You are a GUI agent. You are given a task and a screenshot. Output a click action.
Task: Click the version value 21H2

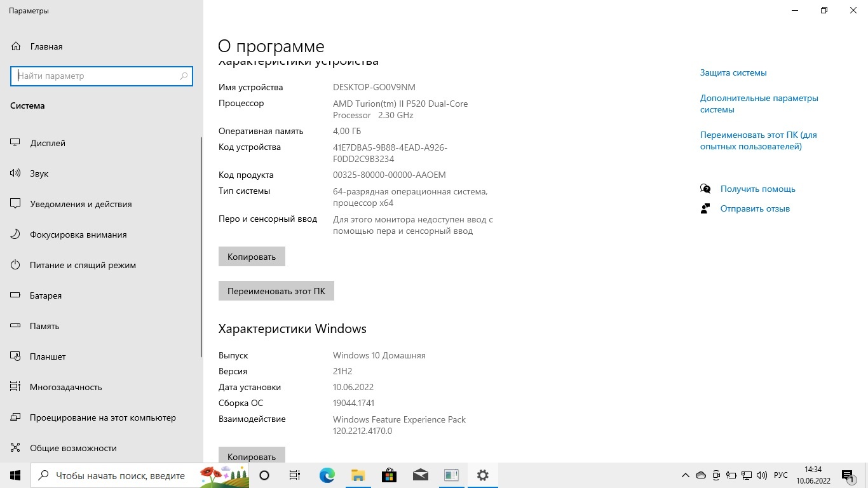coord(342,371)
